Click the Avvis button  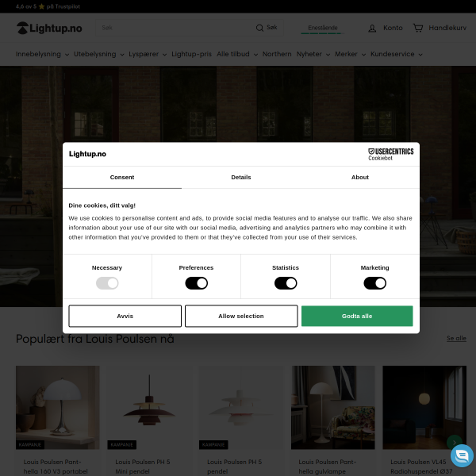(125, 316)
